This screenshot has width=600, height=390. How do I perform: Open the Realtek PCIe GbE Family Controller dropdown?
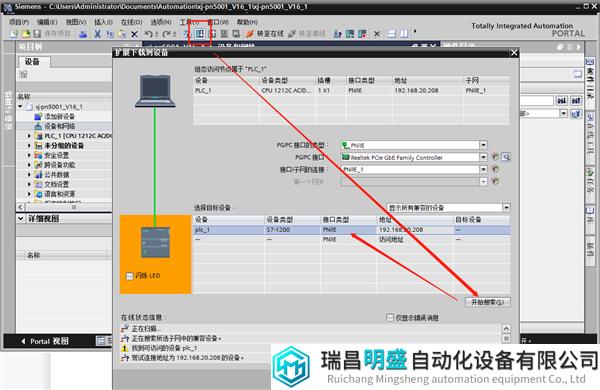coord(483,157)
